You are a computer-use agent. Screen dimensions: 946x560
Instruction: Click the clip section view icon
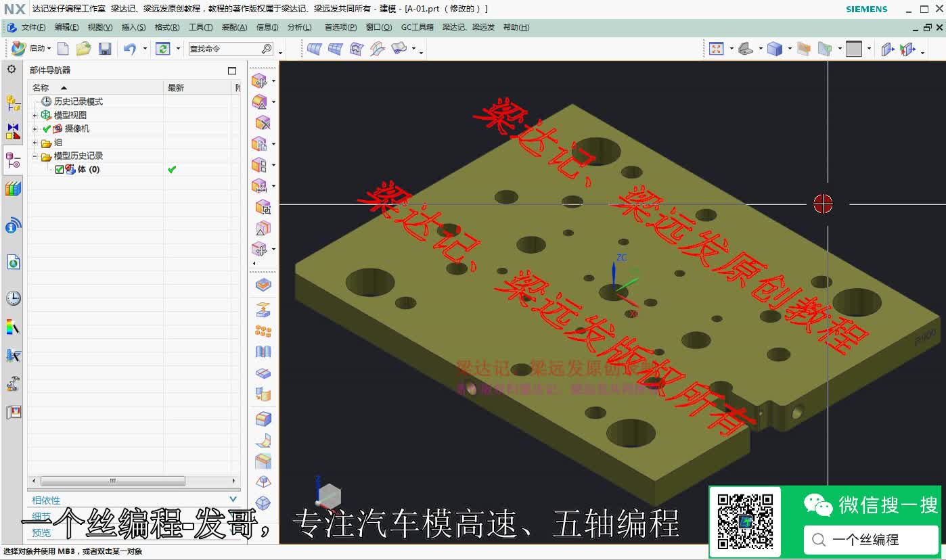click(x=803, y=49)
